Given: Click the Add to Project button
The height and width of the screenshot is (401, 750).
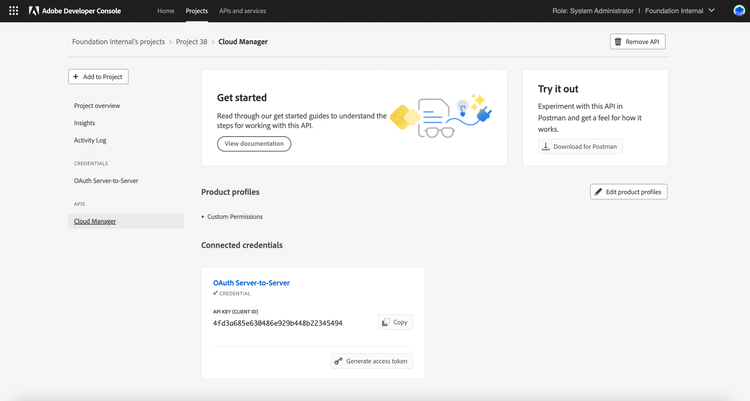Looking at the screenshot, I should pyautogui.click(x=98, y=77).
